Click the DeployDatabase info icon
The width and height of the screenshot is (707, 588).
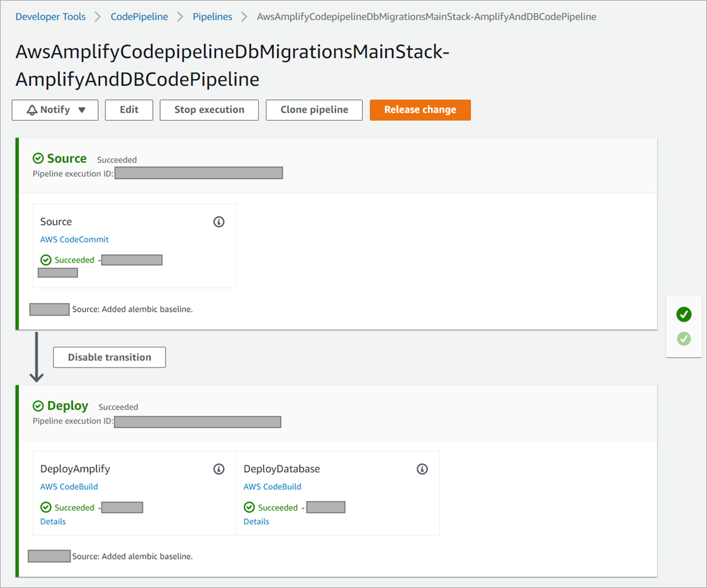tap(422, 469)
